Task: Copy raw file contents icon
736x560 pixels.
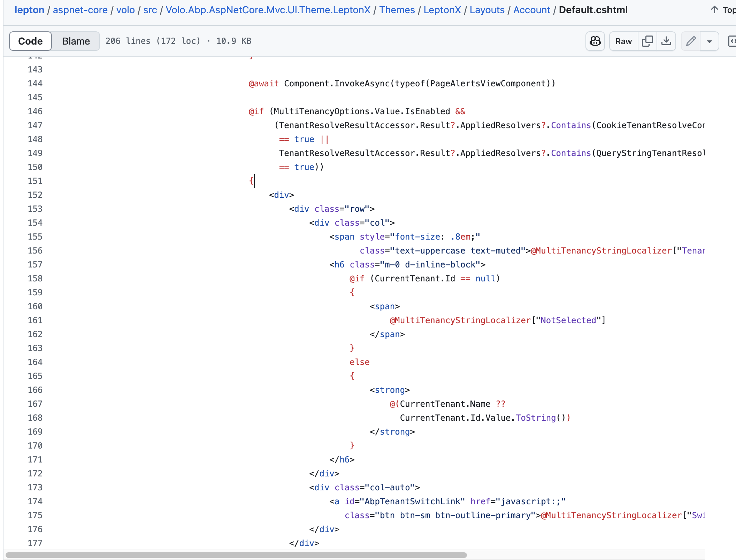Action: (647, 41)
